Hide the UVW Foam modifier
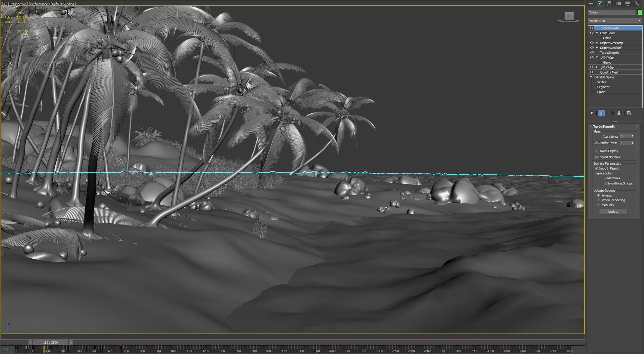Screen dimensions: 644x354 [x=592, y=33]
